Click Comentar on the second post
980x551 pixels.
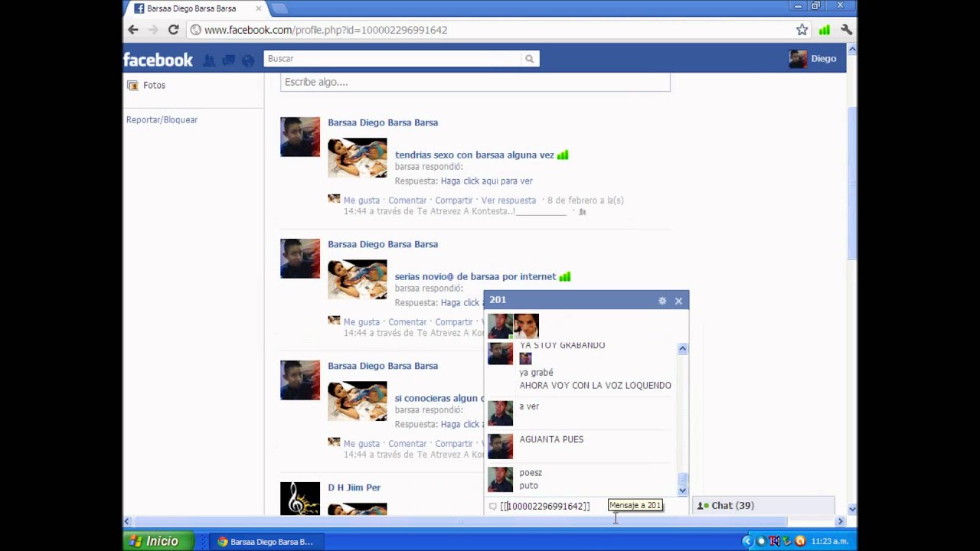tap(407, 322)
